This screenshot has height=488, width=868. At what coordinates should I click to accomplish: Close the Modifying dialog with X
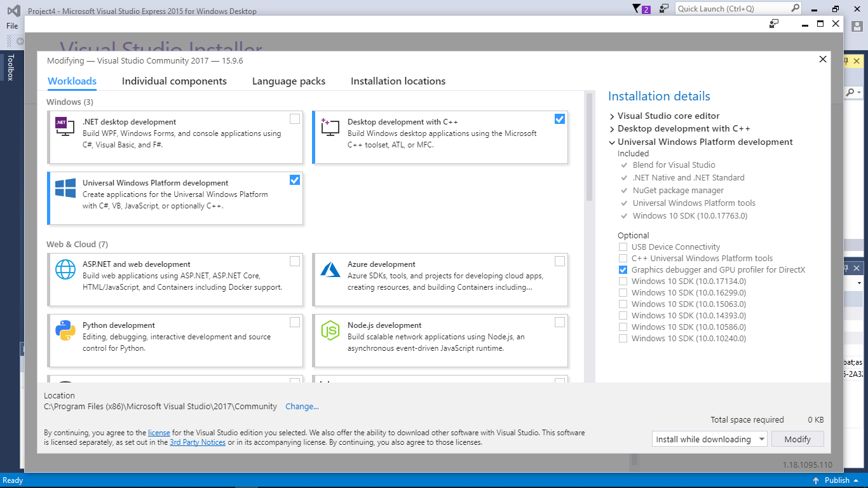(x=823, y=59)
